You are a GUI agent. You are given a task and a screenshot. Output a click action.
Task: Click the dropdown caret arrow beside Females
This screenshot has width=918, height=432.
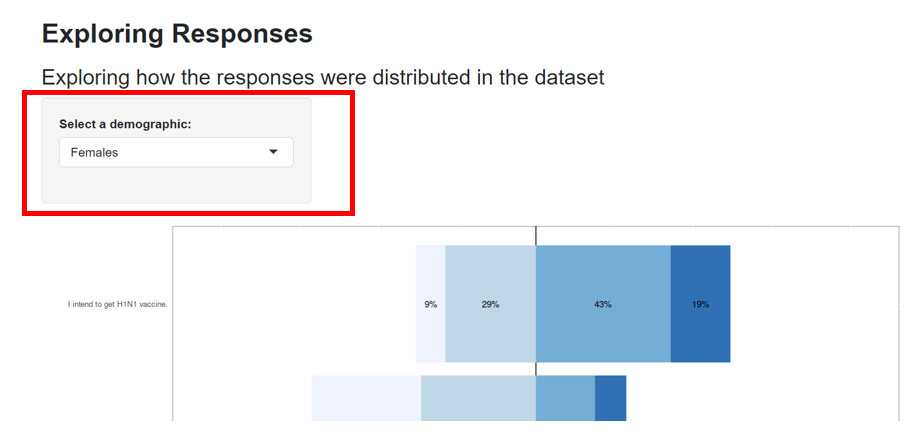pyautogui.click(x=274, y=152)
